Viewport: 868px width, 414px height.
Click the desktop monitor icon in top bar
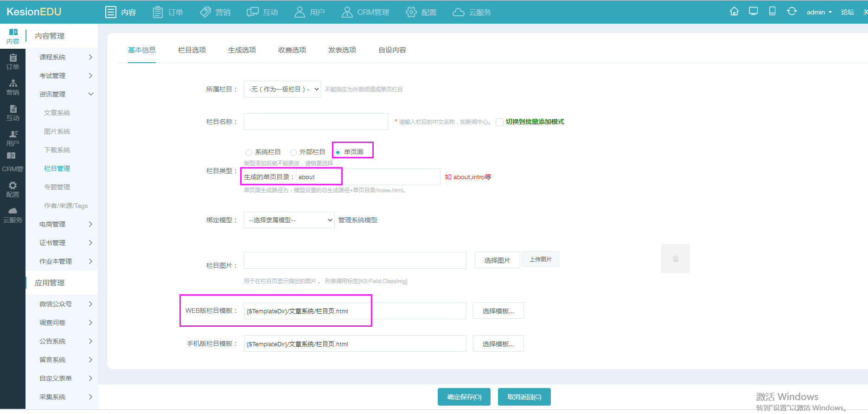pos(753,12)
